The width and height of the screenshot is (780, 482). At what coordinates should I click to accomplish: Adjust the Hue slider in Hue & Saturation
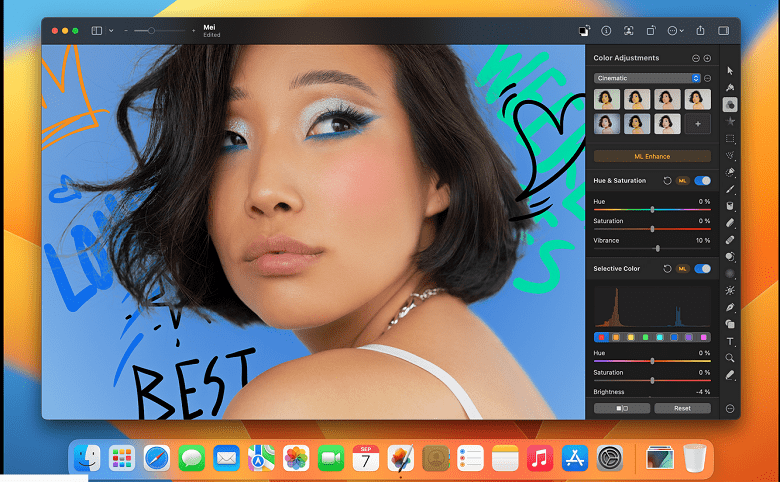pyautogui.click(x=652, y=209)
